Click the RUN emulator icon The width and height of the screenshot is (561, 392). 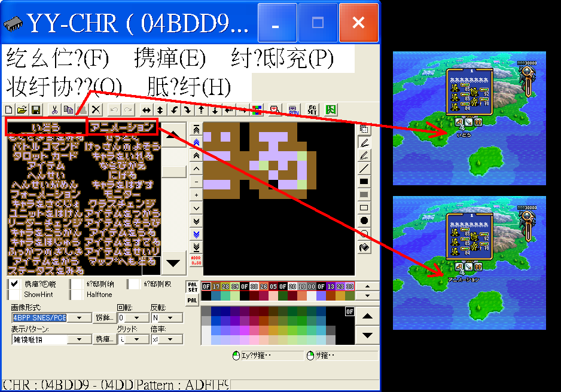click(294, 110)
